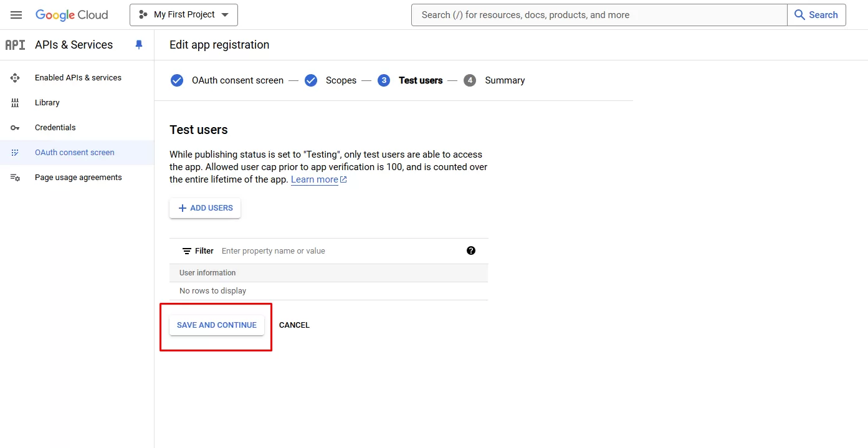
Task: Jump to the Summary step
Action: point(504,80)
